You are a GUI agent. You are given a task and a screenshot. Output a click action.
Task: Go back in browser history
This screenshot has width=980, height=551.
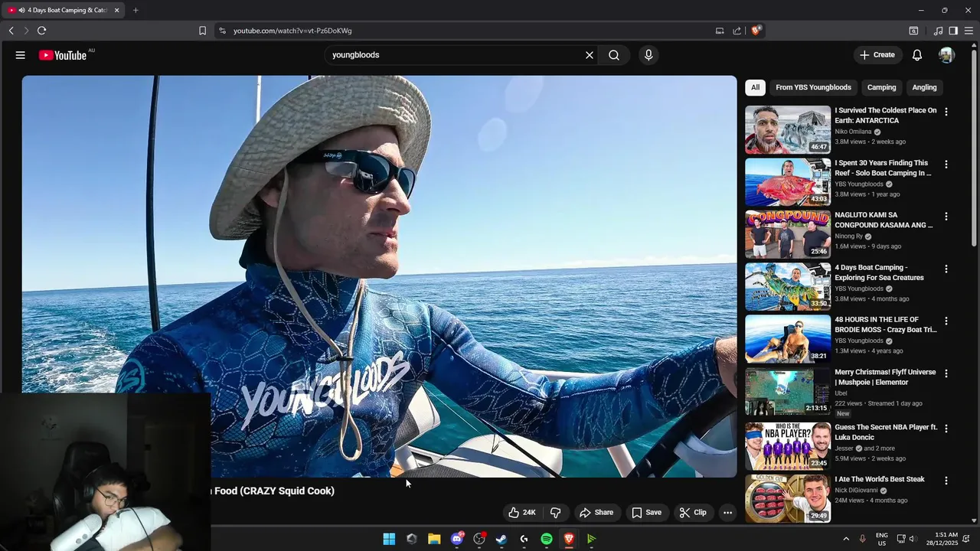[x=11, y=31]
